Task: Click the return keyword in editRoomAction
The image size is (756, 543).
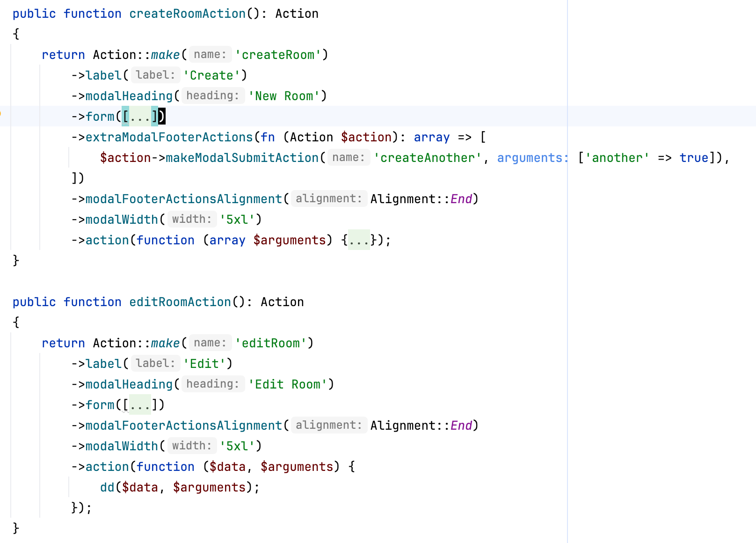Action: [63, 343]
